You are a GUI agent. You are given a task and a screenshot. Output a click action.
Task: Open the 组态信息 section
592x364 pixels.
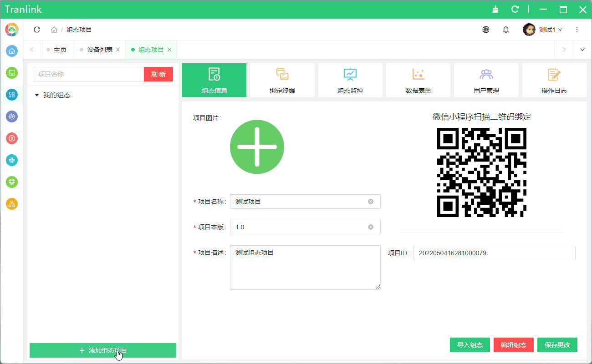tap(214, 80)
